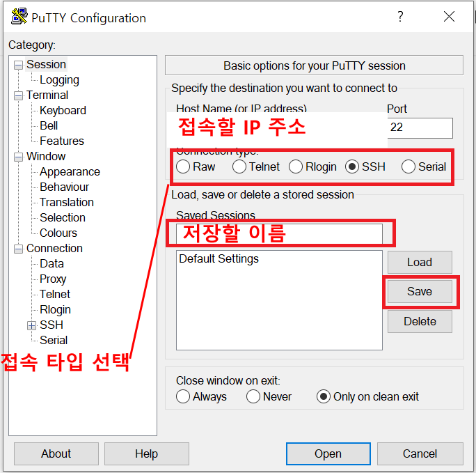This screenshot has width=476, height=473.
Task: Open the Logging category
Action: pyautogui.click(x=60, y=80)
